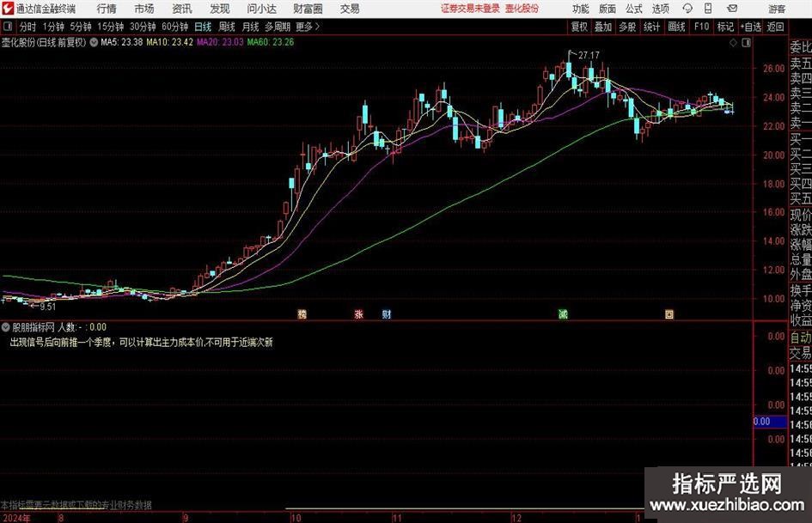Expand the MA indicator round dropdown arrow
The height and width of the screenshot is (523, 812).
tap(94, 42)
